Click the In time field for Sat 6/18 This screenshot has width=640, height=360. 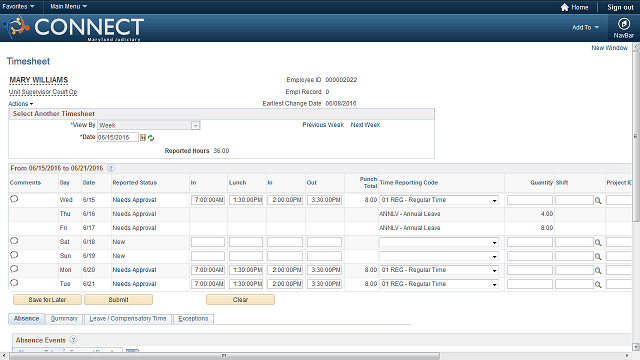tap(208, 242)
